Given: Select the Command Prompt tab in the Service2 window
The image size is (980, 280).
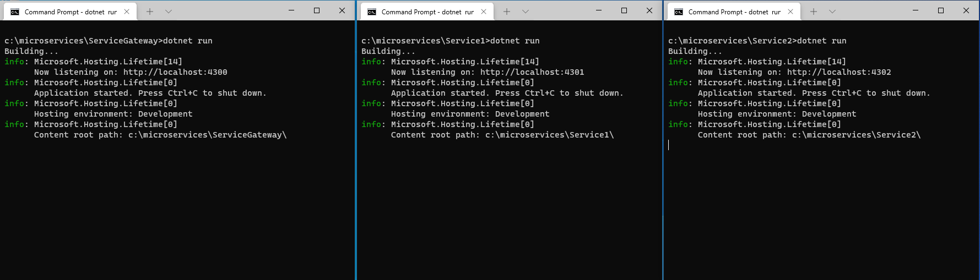Looking at the screenshot, I should click(734, 12).
